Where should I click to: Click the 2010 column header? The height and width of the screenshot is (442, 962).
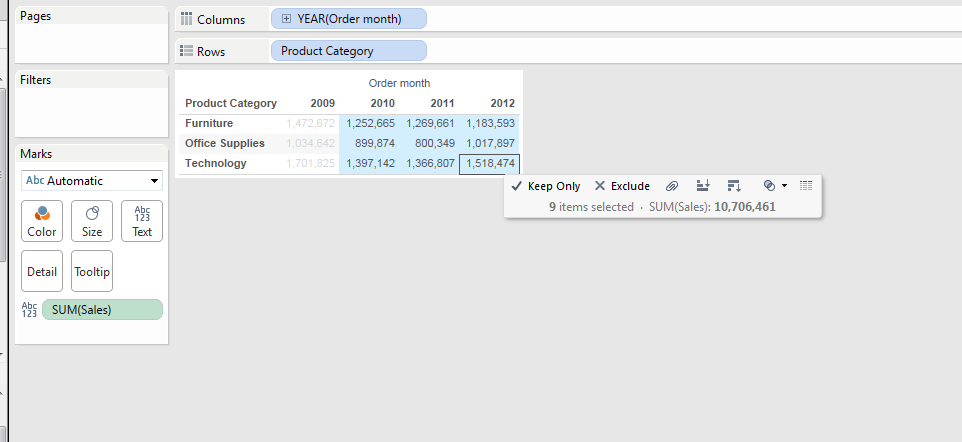382,103
